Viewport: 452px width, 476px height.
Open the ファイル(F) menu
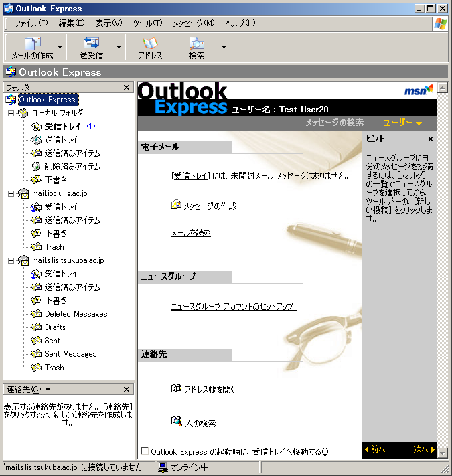(31, 23)
